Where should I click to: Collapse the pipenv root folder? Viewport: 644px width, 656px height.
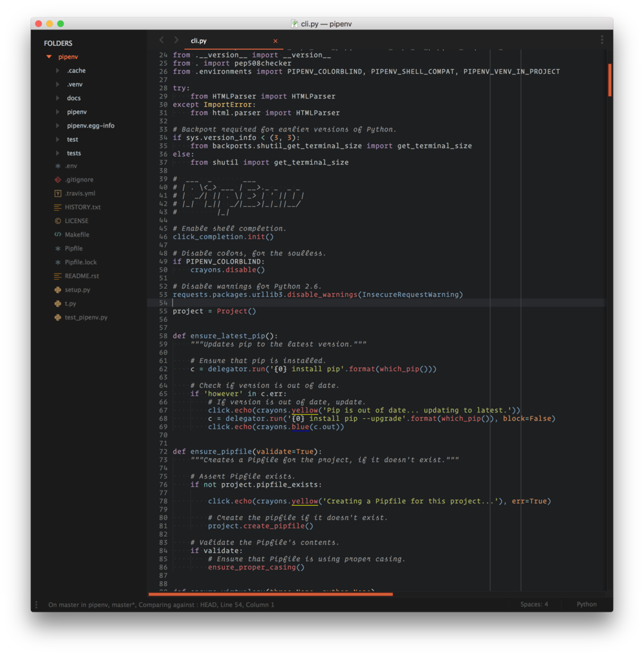pos(49,57)
